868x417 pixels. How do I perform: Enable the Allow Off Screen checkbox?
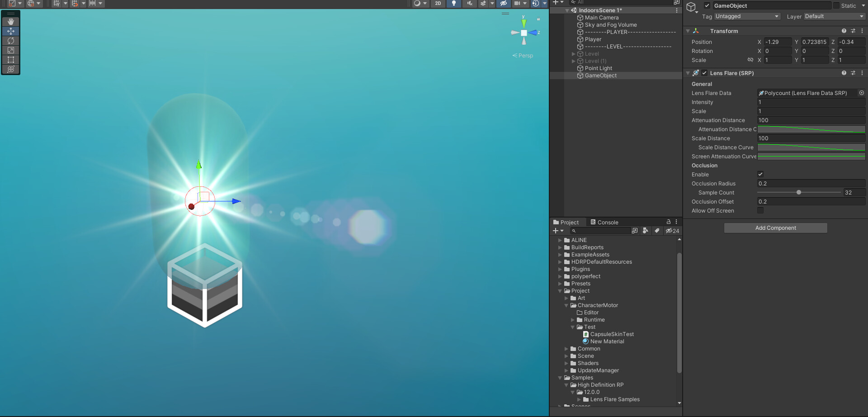click(x=760, y=210)
